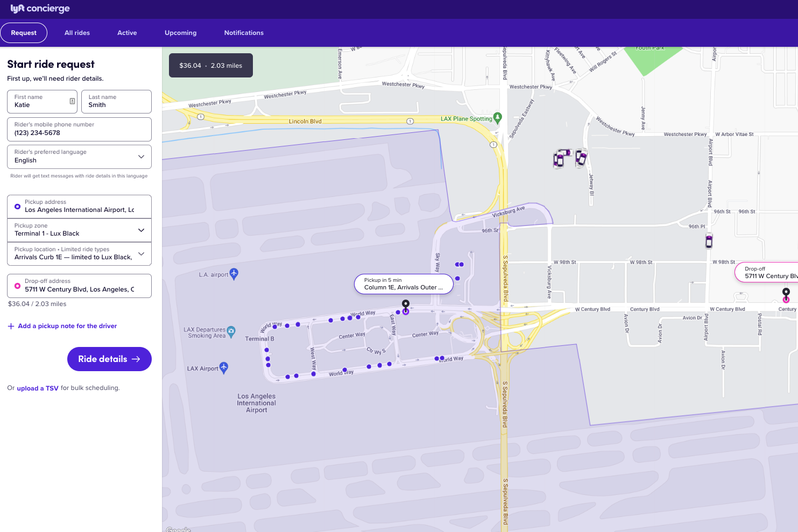Expand the Pickup zone dropdown

79,230
